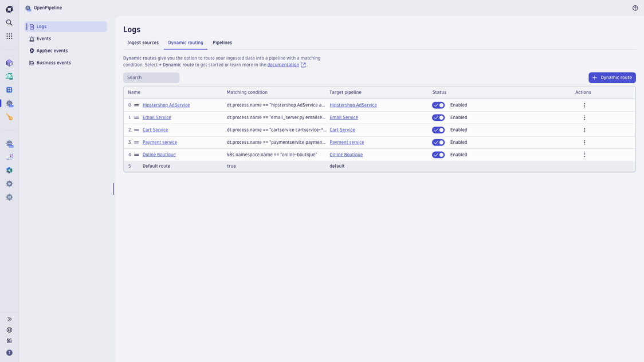Open the app launcher grid icon
This screenshot has width=644, height=362.
tap(9, 36)
